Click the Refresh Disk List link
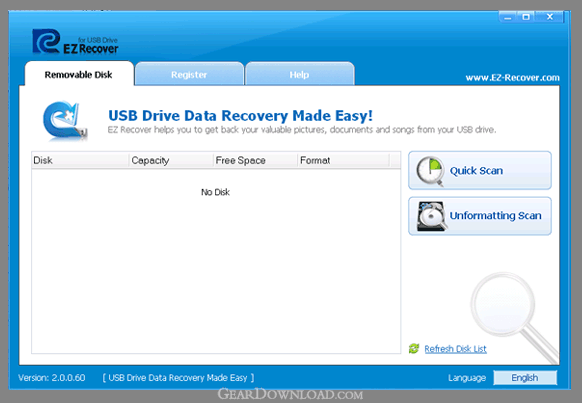 (455, 349)
